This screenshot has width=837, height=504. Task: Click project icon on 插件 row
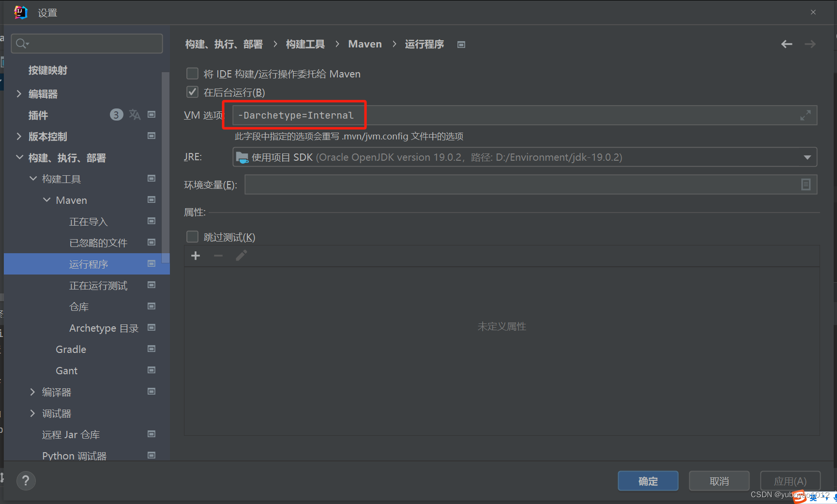[152, 115]
